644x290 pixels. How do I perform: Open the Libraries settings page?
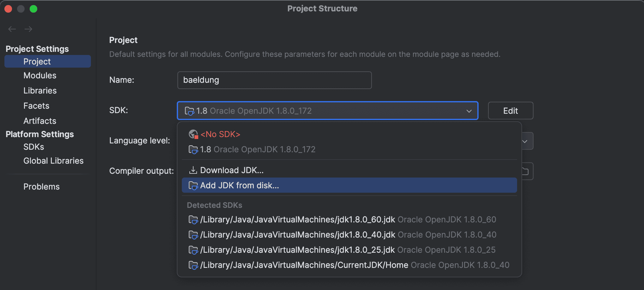click(x=40, y=91)
